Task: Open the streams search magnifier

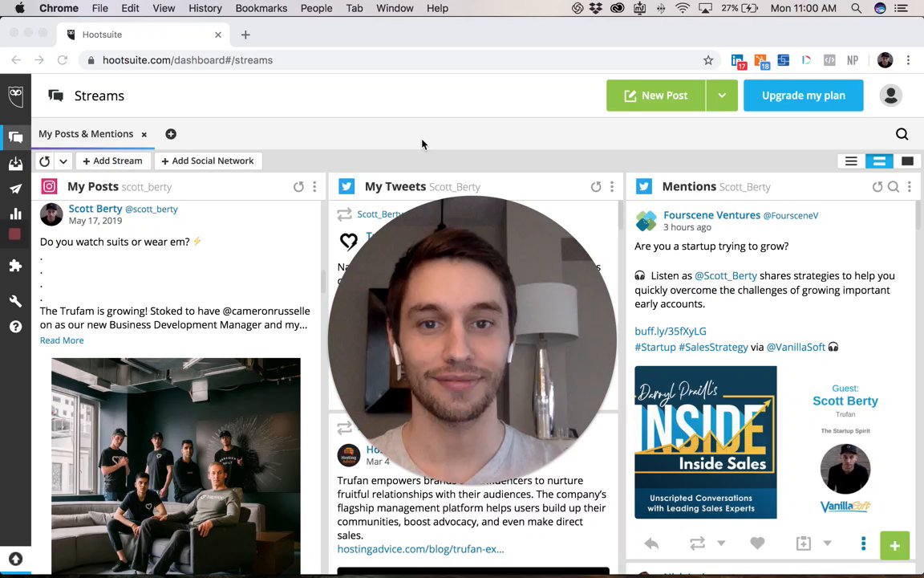Action: point(902,135)
